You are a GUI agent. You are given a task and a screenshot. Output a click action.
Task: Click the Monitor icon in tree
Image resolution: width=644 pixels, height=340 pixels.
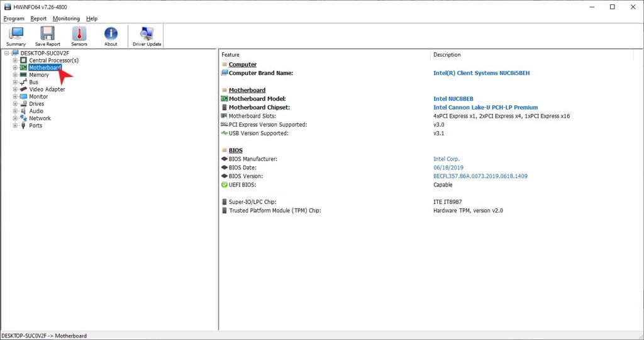pyautogui.click(x=23, y=96)
